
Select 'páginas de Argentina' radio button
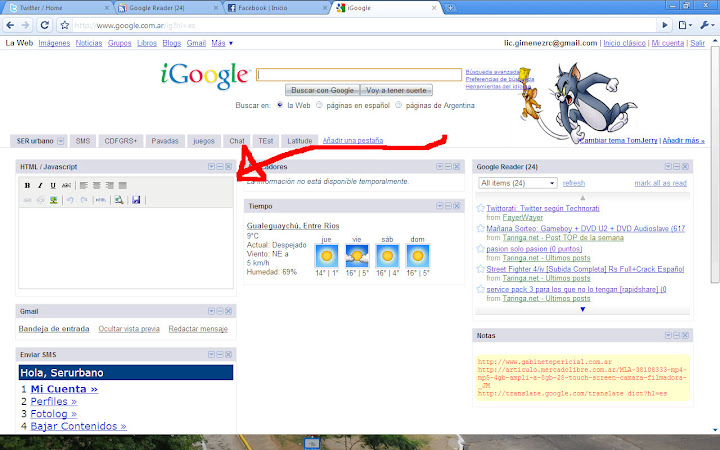(399, 105)
